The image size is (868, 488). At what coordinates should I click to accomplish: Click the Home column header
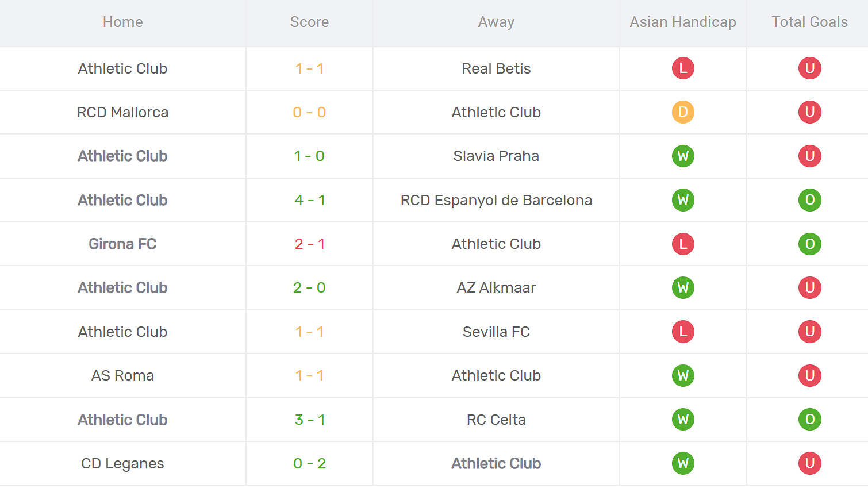pos(122,22)
